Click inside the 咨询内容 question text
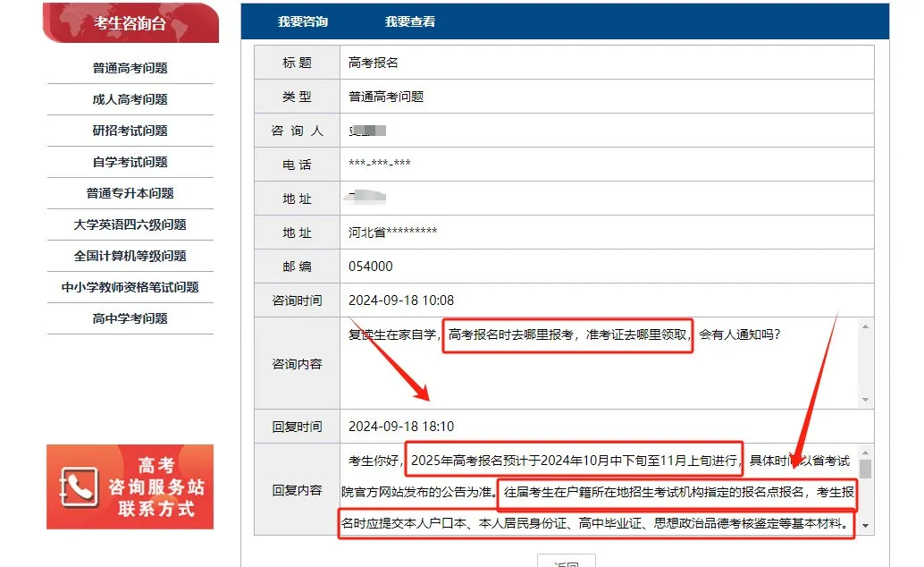 pos(564,334)
